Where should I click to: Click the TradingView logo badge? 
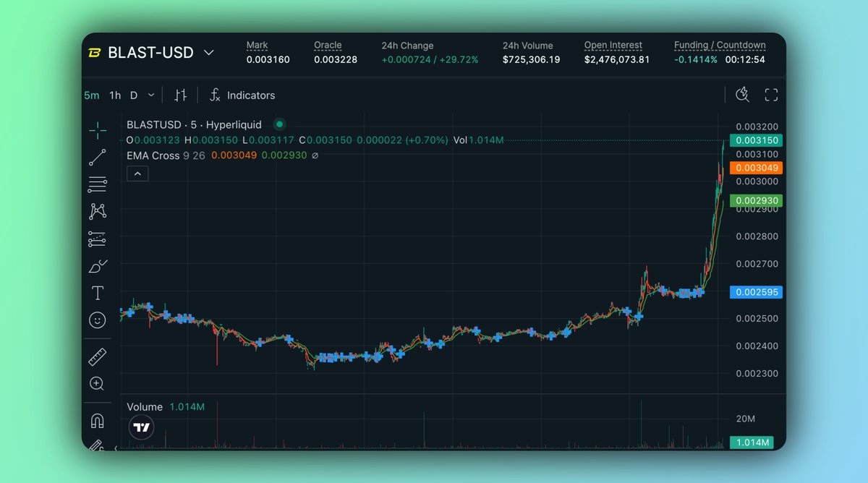tap(142, 427)
